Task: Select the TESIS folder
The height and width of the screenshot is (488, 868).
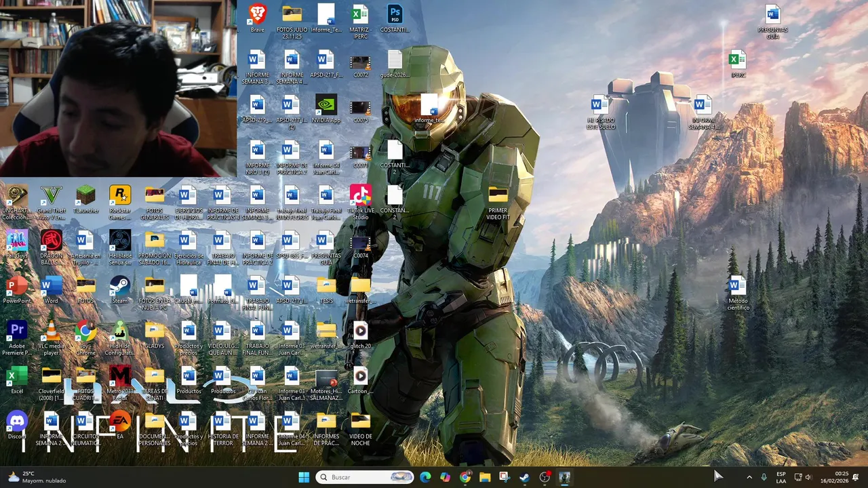Action: coord(326,291)
